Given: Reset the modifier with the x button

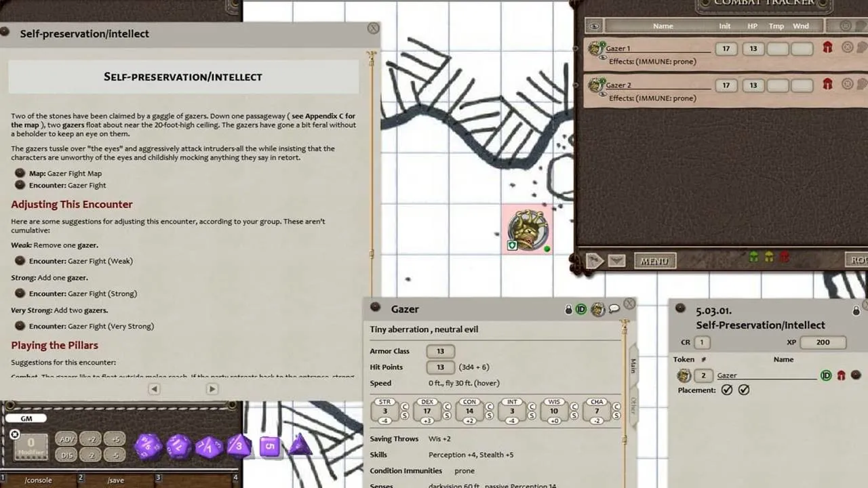Looking at the screenshot, I should [x=14, y=434].
